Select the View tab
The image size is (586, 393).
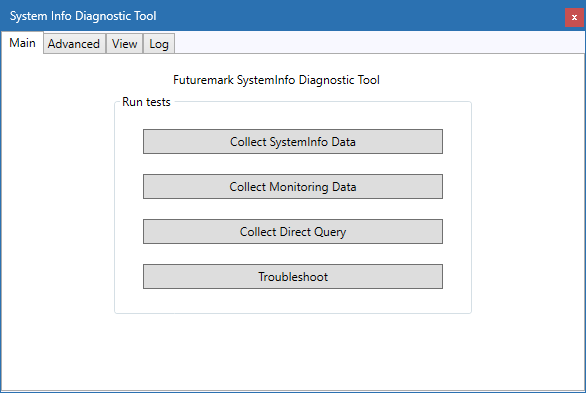click(x=124, y=44)
